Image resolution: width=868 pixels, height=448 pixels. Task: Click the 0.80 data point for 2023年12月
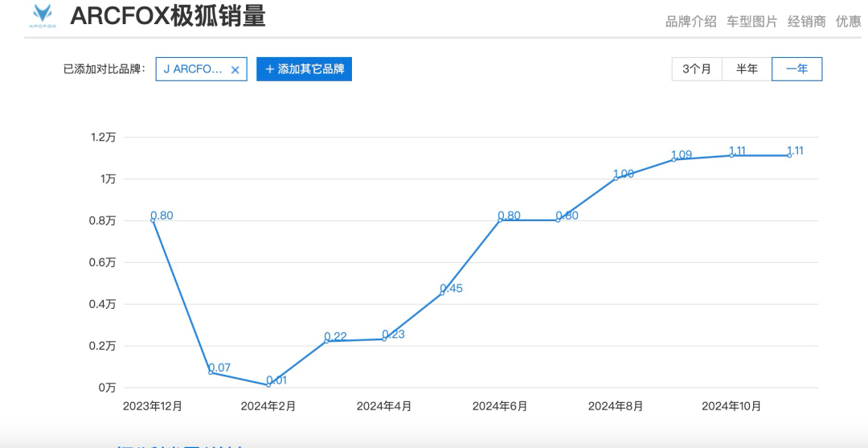tap(153, 220)
